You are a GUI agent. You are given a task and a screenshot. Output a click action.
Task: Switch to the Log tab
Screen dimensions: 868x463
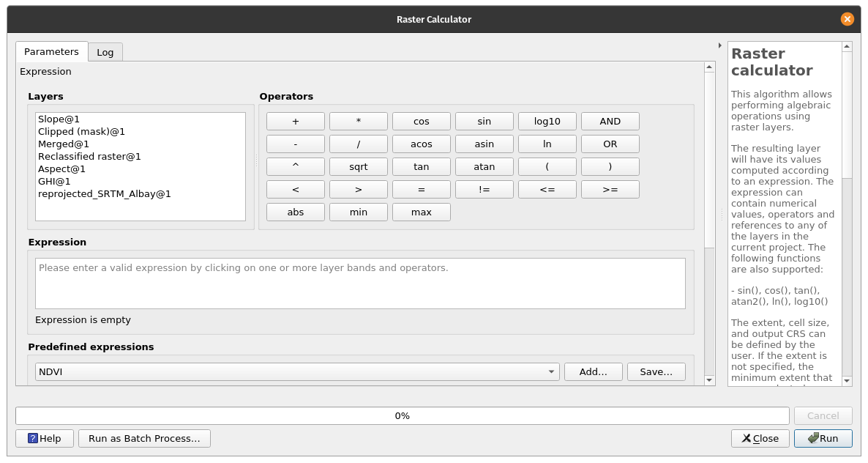coord(105,52)
